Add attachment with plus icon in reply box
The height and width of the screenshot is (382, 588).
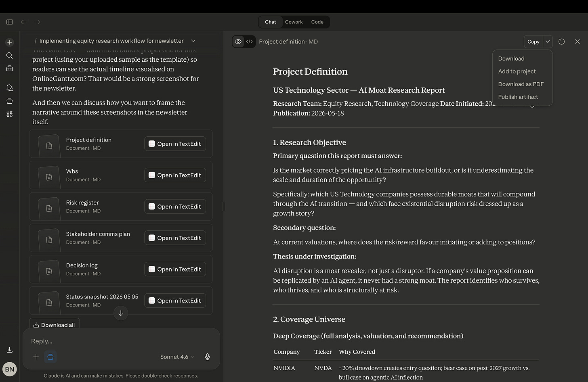click(36, 357)
